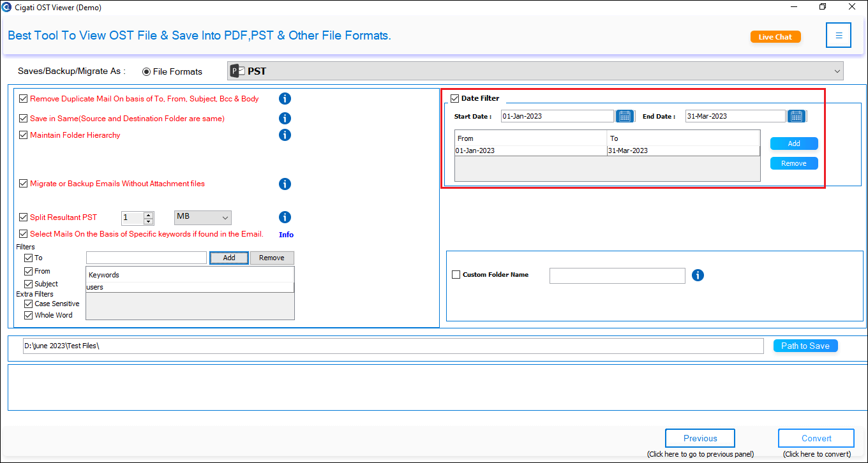Screen dimensions: 868x463
Task: Click Add button for keyword filter
Action: point(229,258)
